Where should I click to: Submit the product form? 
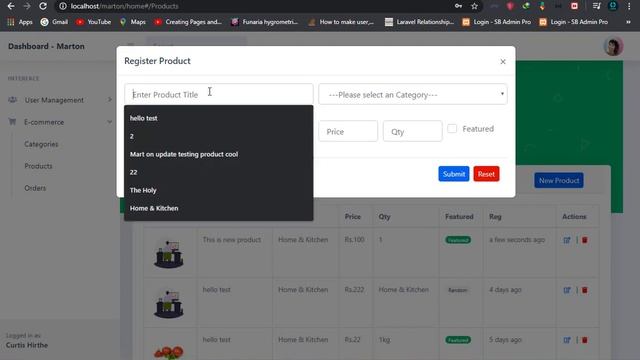453,174
